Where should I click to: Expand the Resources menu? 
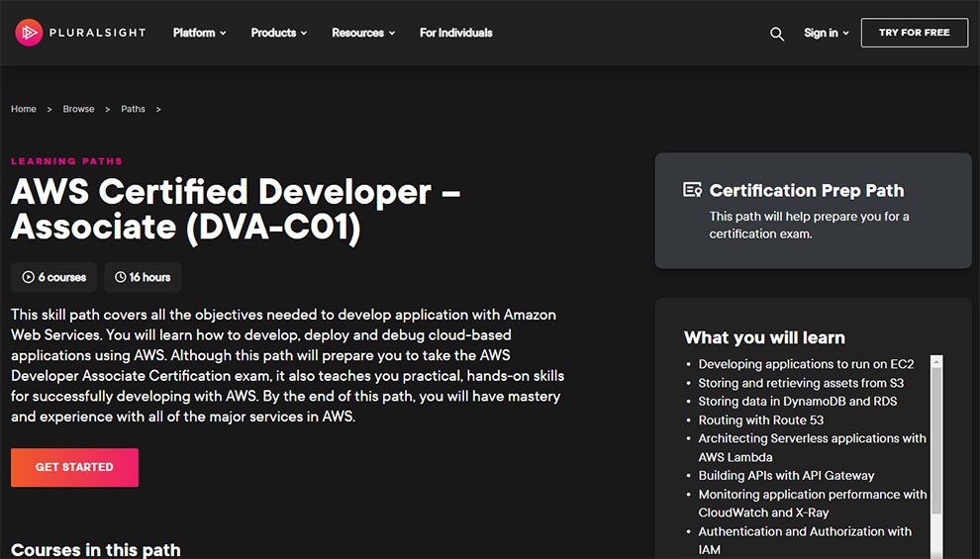click(x=363, y=33)
